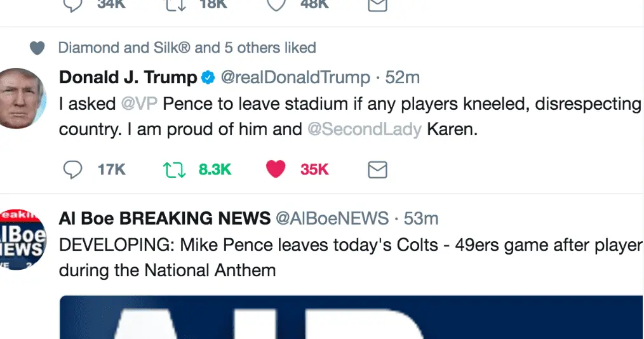
Task: Click the 53m timestamp on Al Boe's tweet
Action: click(x=421, y=218)
